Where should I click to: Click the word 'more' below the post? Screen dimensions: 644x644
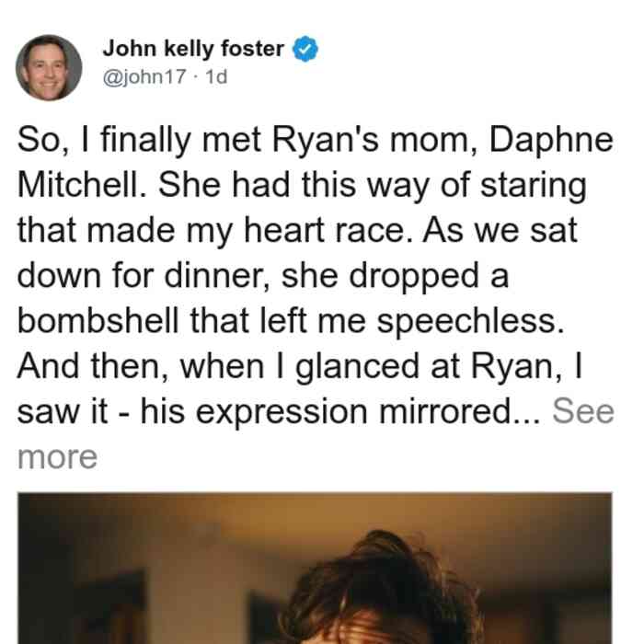pos(57,457)
